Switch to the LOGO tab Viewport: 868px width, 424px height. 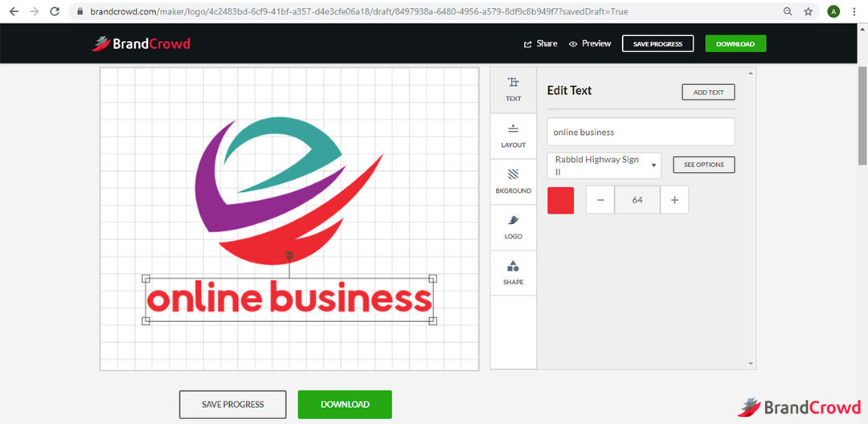(x=513, y=227)
